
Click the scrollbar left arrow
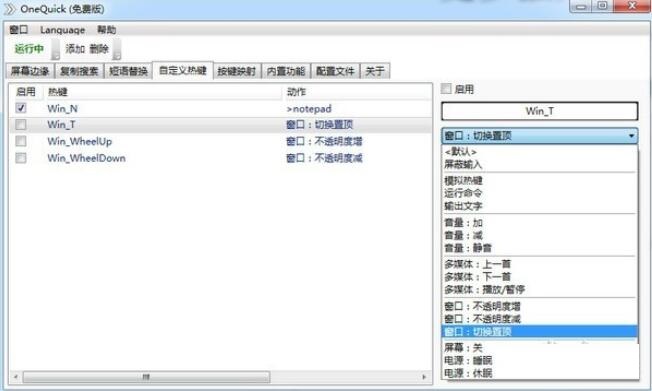tap(15, 377)
